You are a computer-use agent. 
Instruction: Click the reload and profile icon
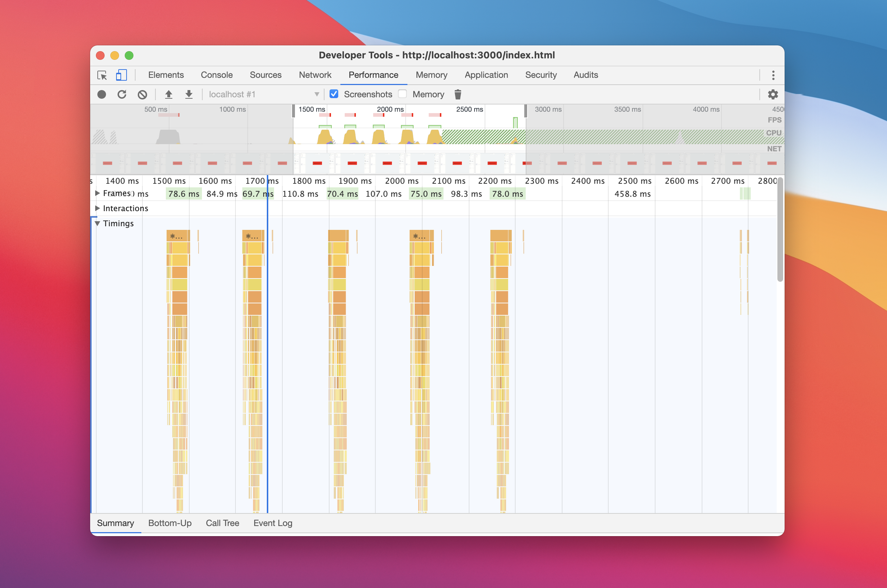click(x=122, y=94)
